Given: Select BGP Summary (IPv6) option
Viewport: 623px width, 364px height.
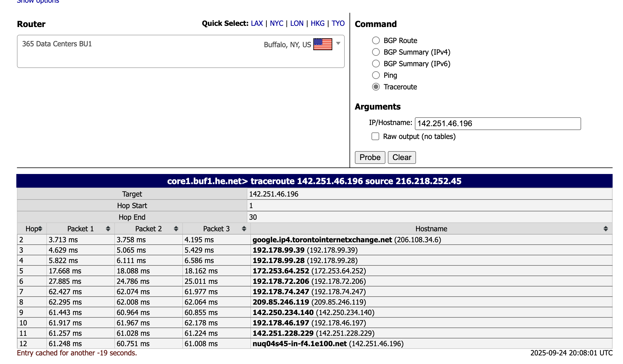Looking at the screenshot, I should pyautogui.click(x=376, y=64).
